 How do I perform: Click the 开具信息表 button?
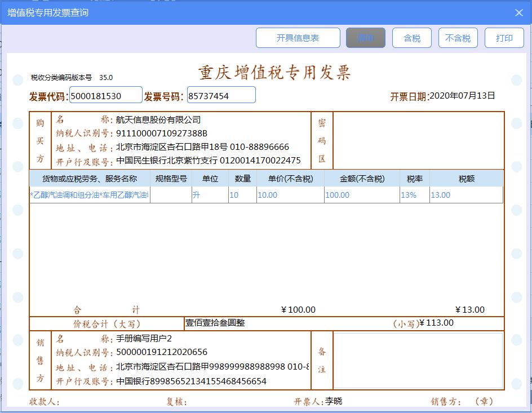[x=298, y=38]
